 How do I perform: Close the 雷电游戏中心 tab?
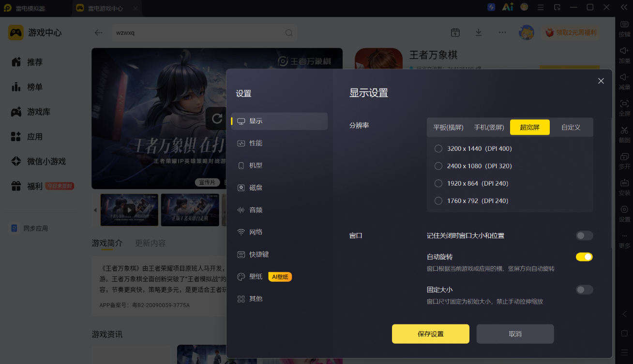pyautogui.click(x=135, y=8)
